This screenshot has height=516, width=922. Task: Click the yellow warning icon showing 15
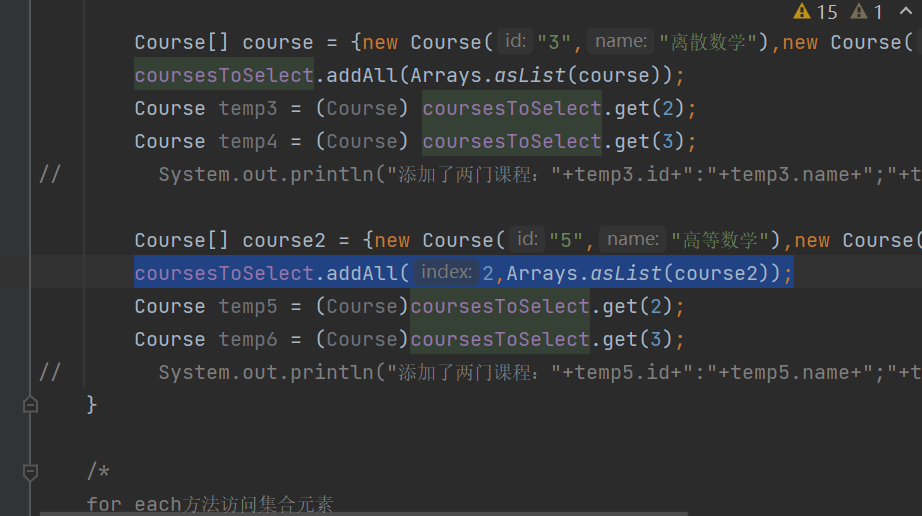(803, 12)
